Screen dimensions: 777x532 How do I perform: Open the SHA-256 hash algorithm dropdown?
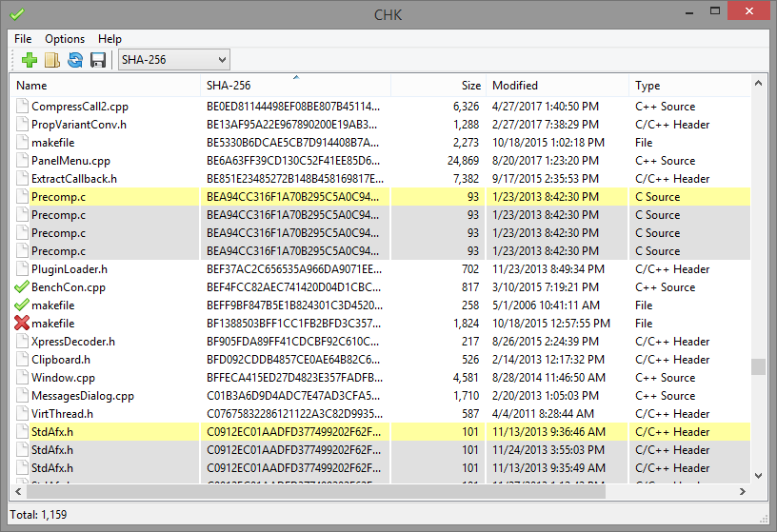(x=173, y=61)
